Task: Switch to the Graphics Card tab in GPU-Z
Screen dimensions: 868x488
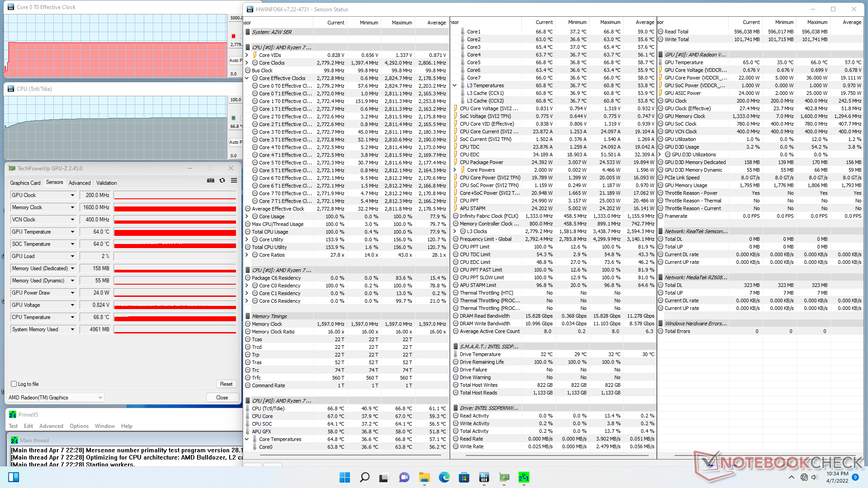Action: [x=25, y=183]
